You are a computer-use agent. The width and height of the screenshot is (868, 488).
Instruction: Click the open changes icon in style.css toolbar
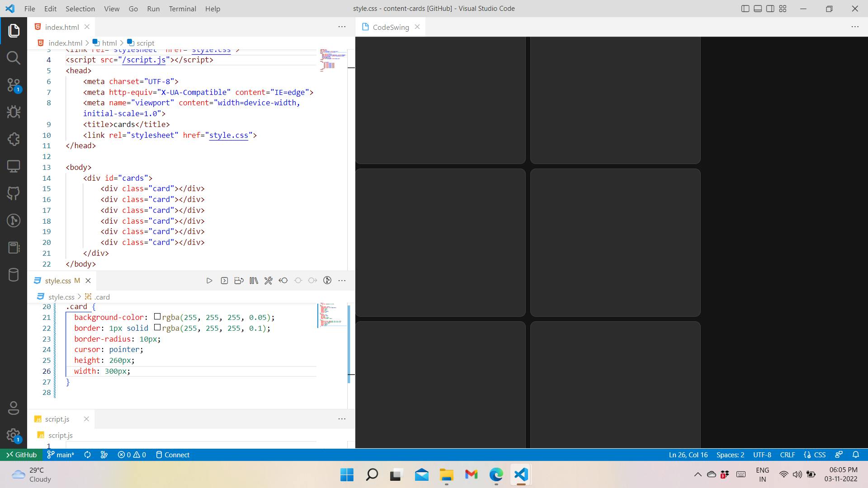coord(239,281)
